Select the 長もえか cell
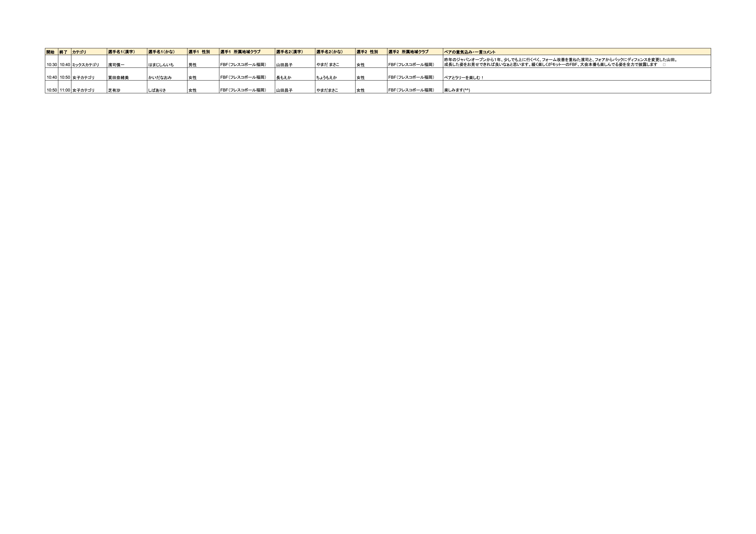The width and height of the screenshot is (756, 534). (284, 78)
